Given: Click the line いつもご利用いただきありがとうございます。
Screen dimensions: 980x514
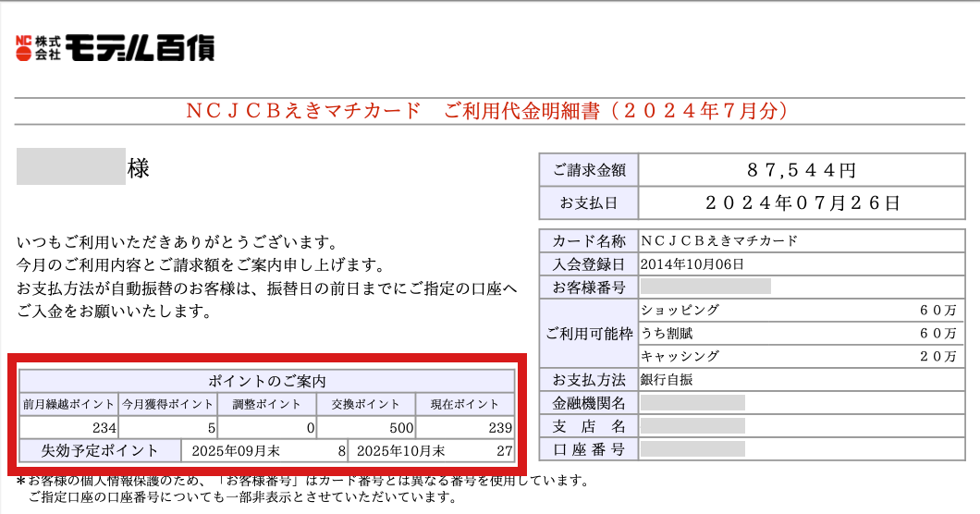Looking at the screenshot, I should (178, 242).
